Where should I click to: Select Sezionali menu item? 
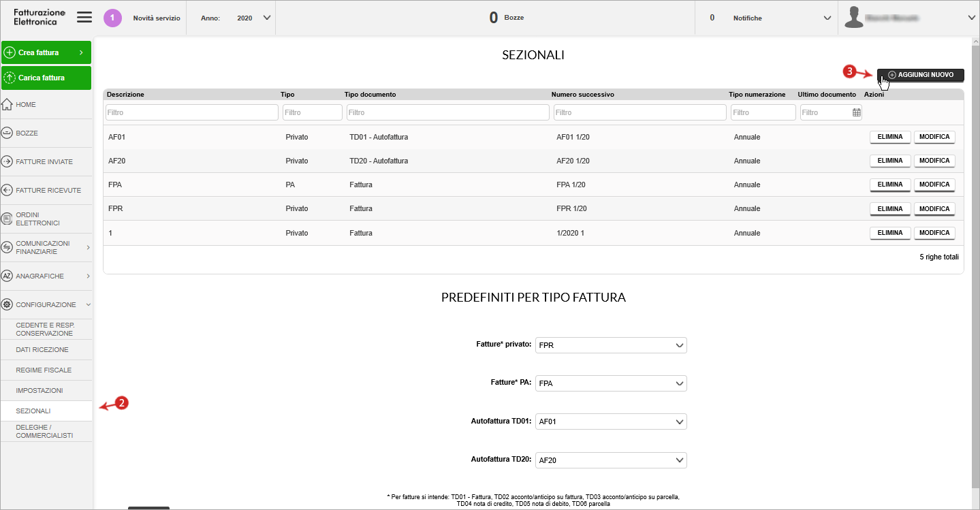46,411
